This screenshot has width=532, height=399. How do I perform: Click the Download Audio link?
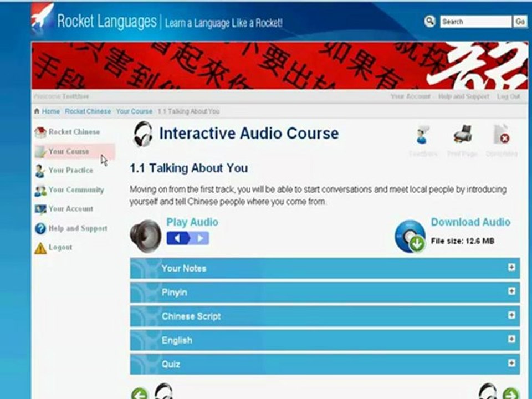(x=470, y=222)
